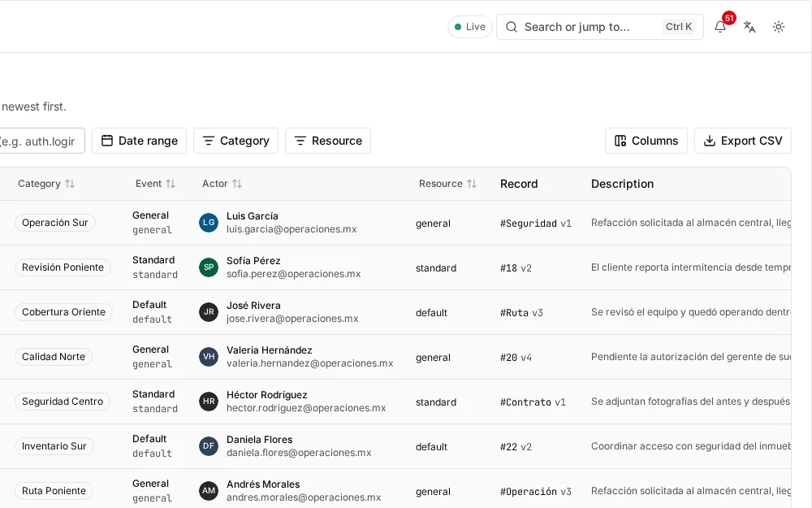Screen dimensions: 812x508
Task: Sort table by Resource column
Action: point(447,184)
